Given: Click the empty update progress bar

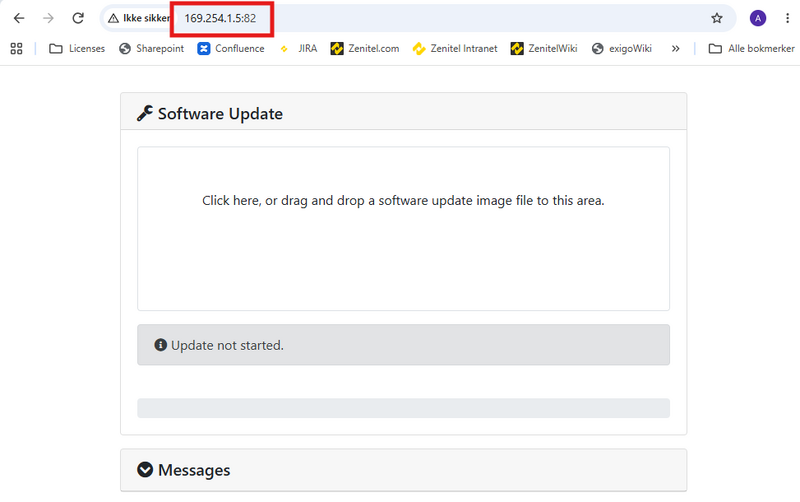Looking at the screenshot, I should 404,408.
